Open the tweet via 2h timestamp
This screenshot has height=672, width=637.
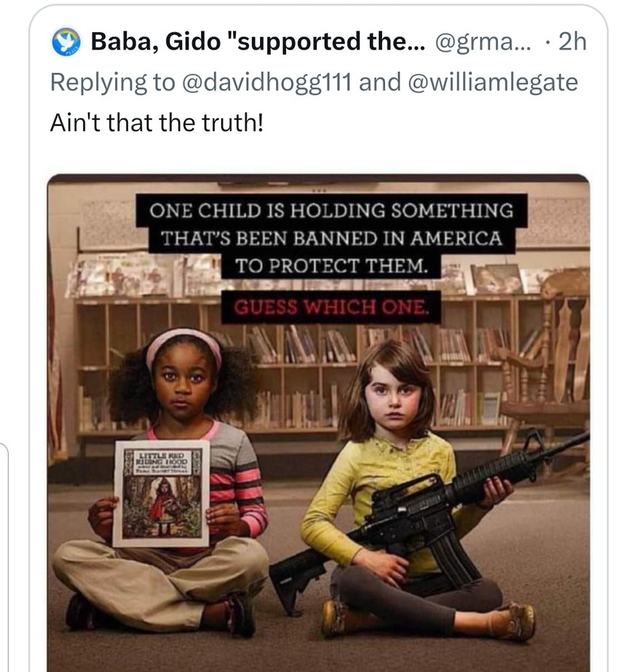point(572,41)
